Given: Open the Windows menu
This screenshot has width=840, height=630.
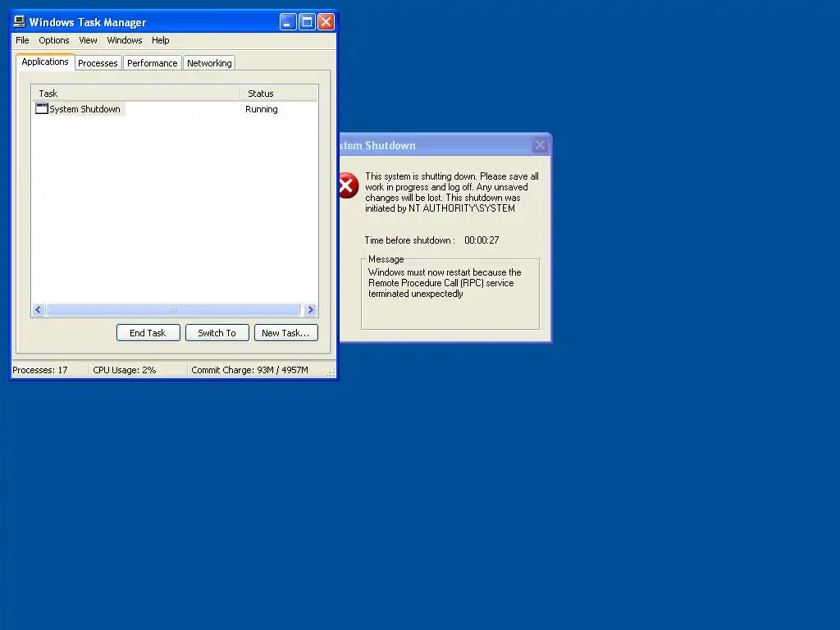Looking at the screenshot, I should (125, 40).
